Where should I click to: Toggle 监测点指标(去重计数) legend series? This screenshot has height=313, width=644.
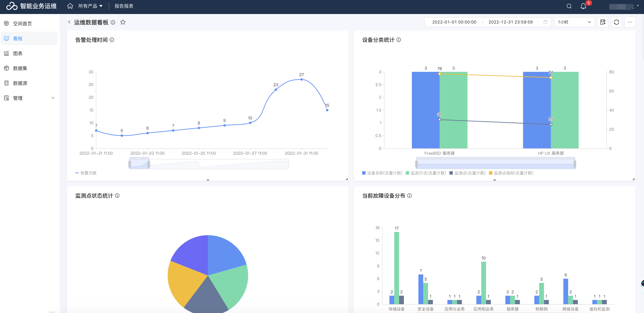[x=511, y=173]
